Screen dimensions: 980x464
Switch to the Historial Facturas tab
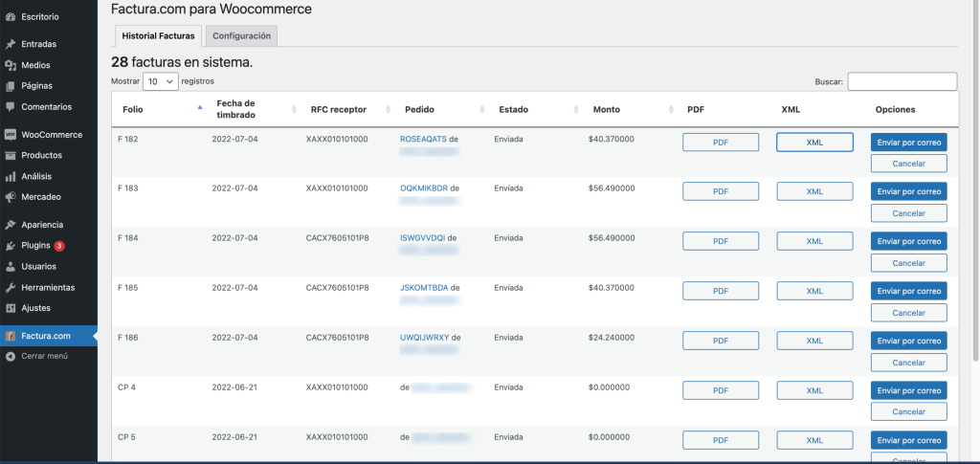pyautogui.click(x=158, y=36)
